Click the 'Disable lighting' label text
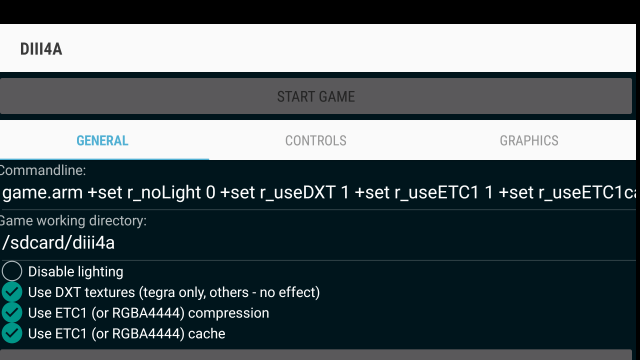The width and height of the screenshot is (640, 360). pos(76,272)
